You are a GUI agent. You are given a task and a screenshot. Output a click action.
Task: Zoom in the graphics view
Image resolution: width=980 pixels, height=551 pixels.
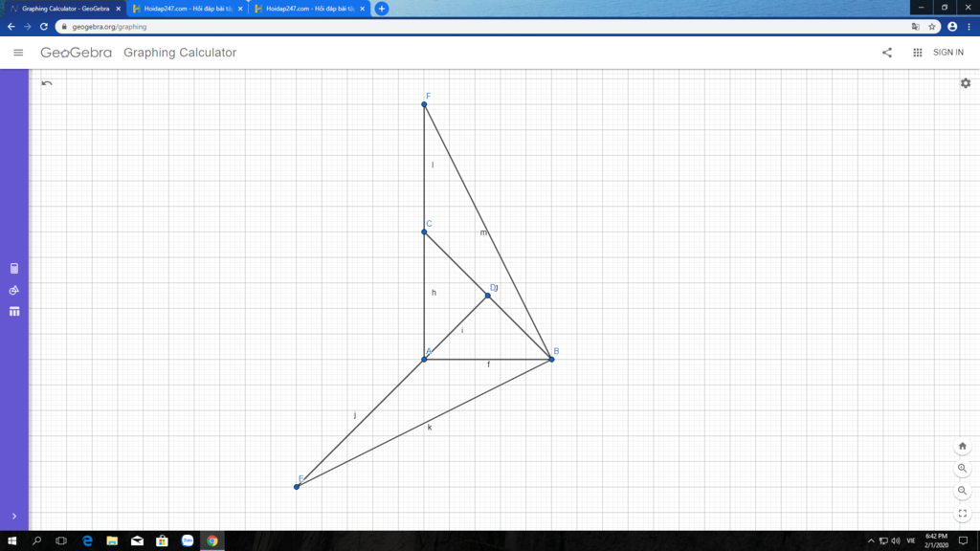tap(962, 469)
